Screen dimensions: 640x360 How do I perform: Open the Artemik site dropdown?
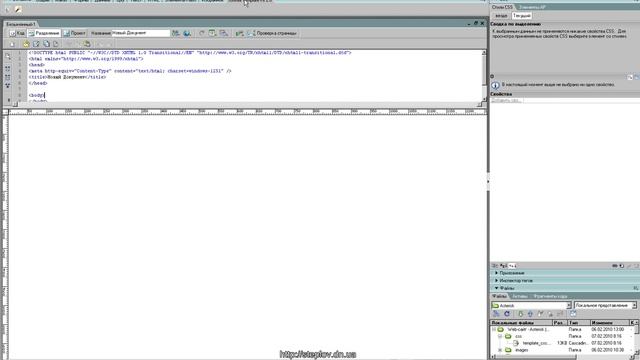(531, 305)
